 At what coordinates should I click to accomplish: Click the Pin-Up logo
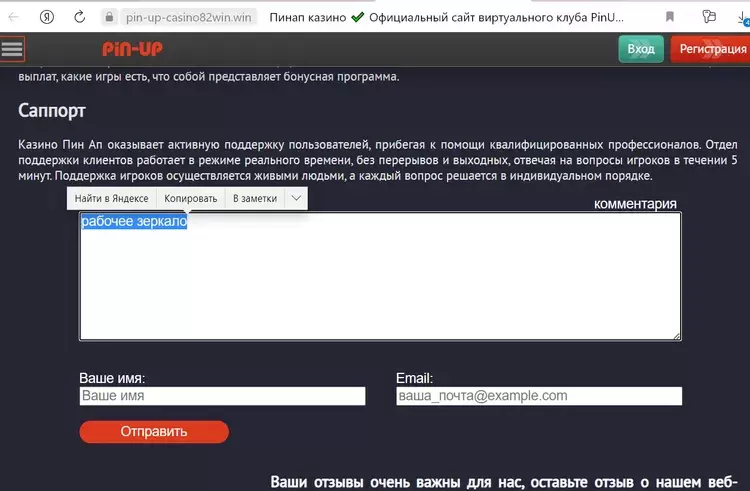point(132,49)
